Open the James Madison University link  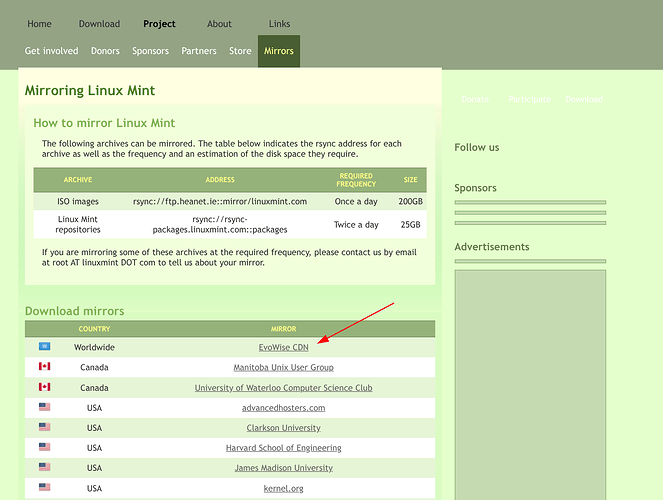283,468
